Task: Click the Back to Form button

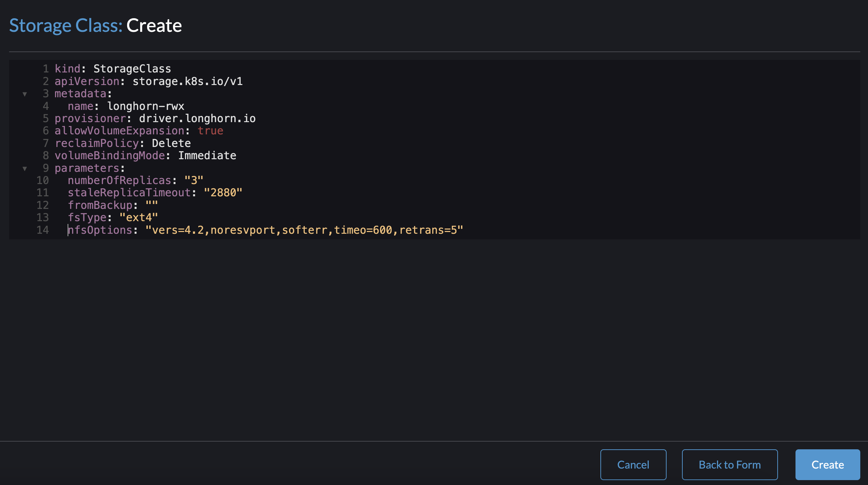Action: 729,465
